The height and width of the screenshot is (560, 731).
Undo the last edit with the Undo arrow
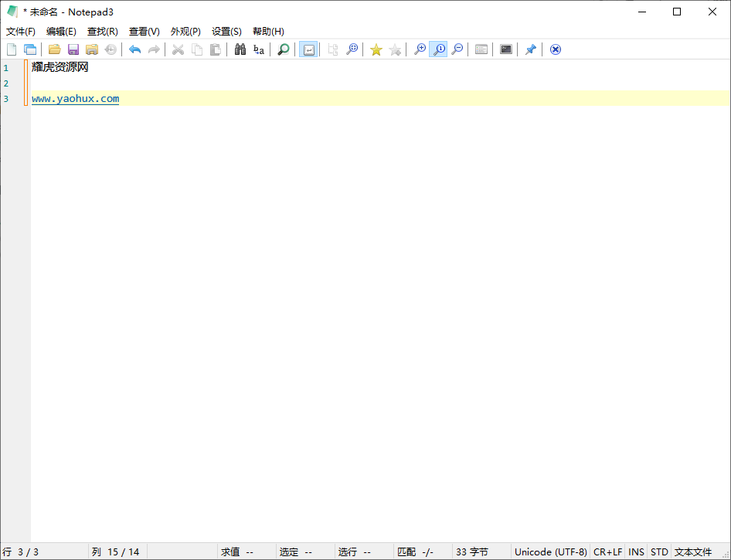click(134, 49)
